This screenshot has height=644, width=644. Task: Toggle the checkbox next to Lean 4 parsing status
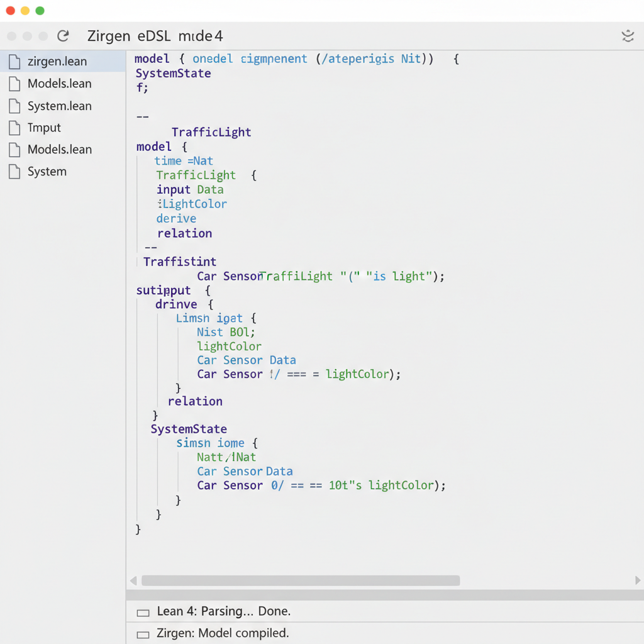point(143,611)
